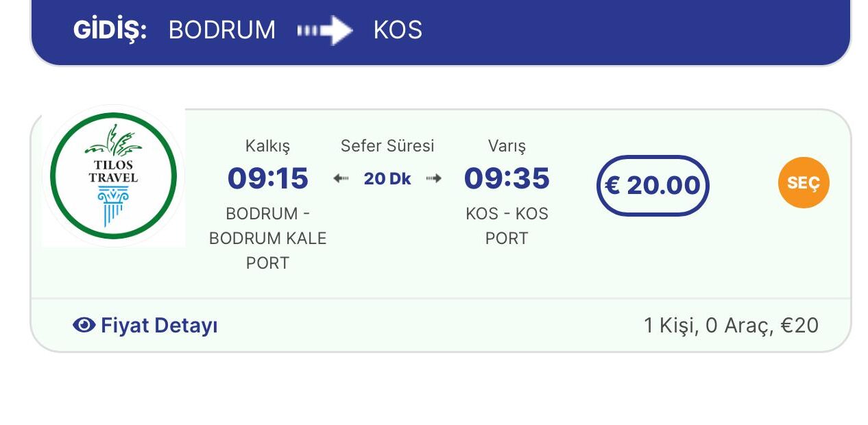Click the € 20.00 price badge

point(653,185)
